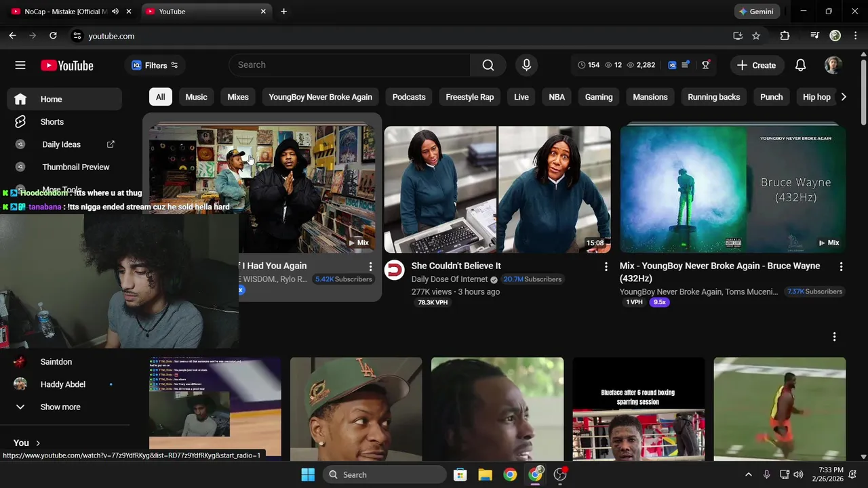Show next category chips with arrow
The image size is (868, 488).
coord(843,97)
